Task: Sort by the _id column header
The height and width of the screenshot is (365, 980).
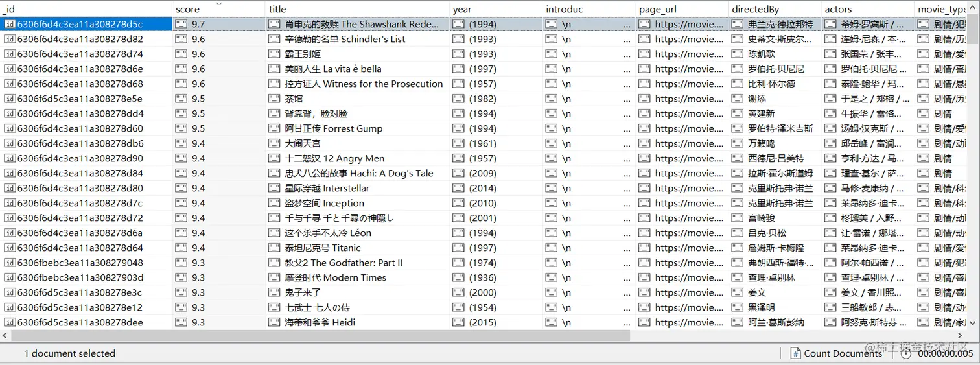Action: pos(86,9)
